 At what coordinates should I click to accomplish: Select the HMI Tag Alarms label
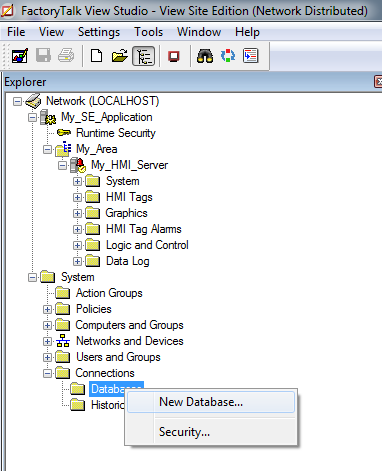(144, 229)
